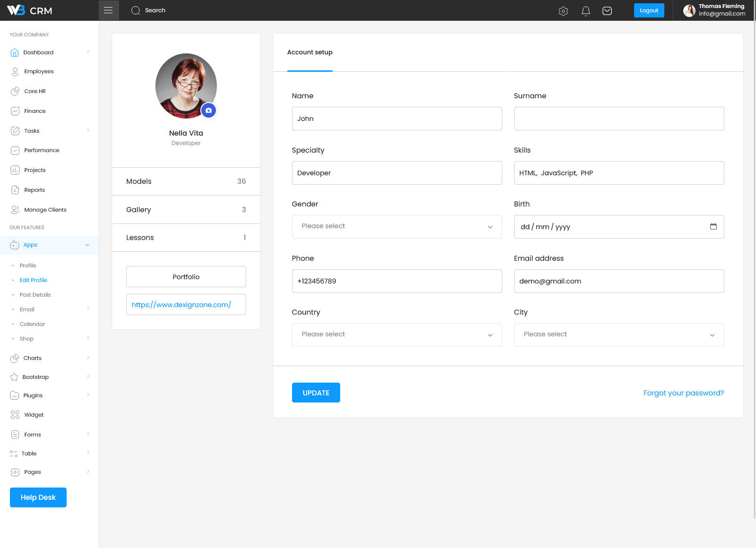Click the Finance chart icon
The height and width of the screenshot is (548, 756).
[x=15, y=111]
